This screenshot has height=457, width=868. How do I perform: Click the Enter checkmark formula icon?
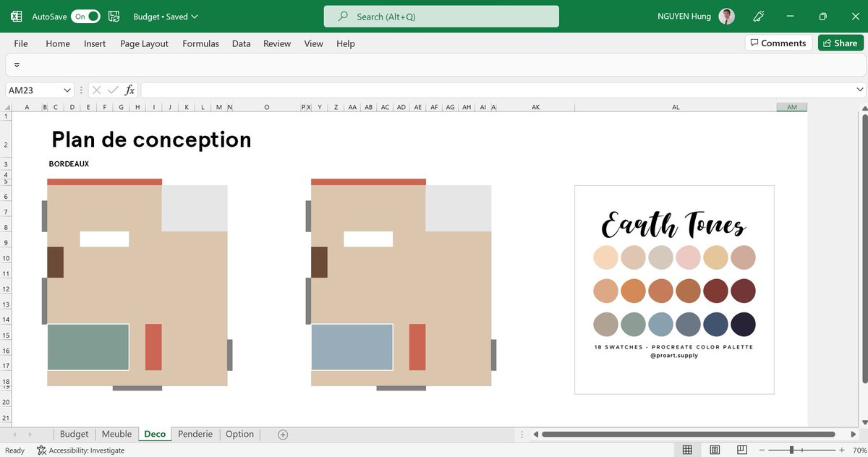(113, 90)
